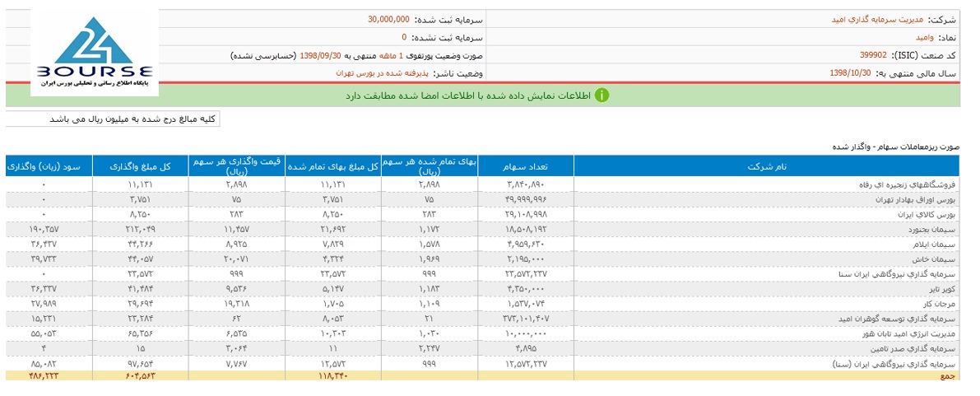Click مرجان کار disposal price per share cell
The width and height of the screenshot is (980, 396).
pyautogui.click(x=238, y=304)
